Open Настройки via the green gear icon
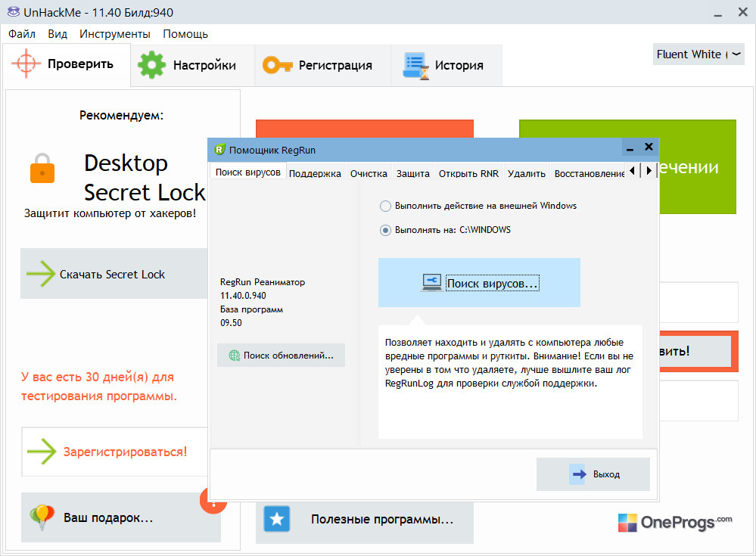This screenshot has width=756, height=556. click(151, 64)
